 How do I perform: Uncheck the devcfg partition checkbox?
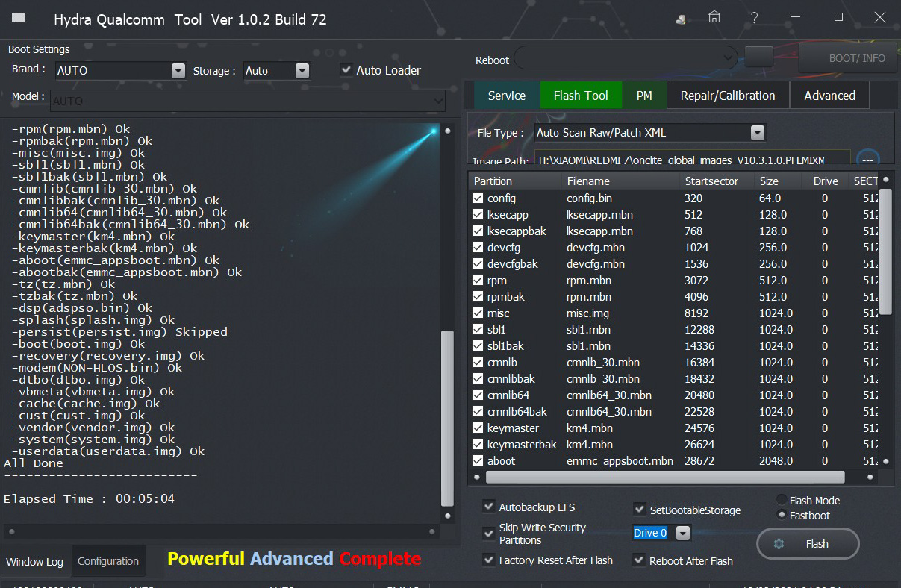click(478, 248)
